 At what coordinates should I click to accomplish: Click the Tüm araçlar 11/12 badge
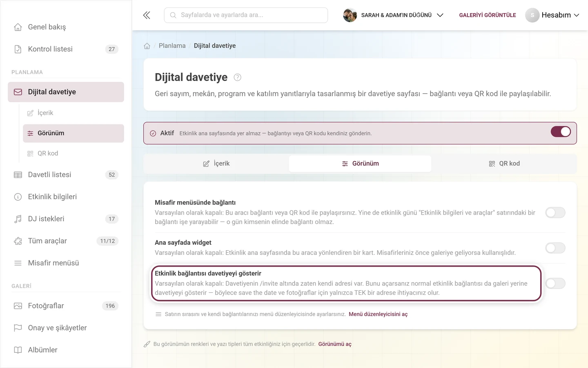pos(107,241)
